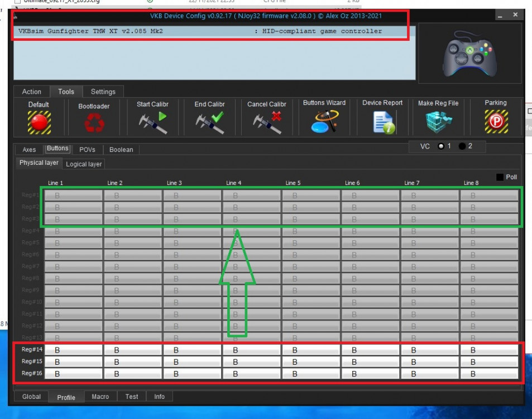Activate the Parking icon
532x419 pixels.
coord(496,121)
